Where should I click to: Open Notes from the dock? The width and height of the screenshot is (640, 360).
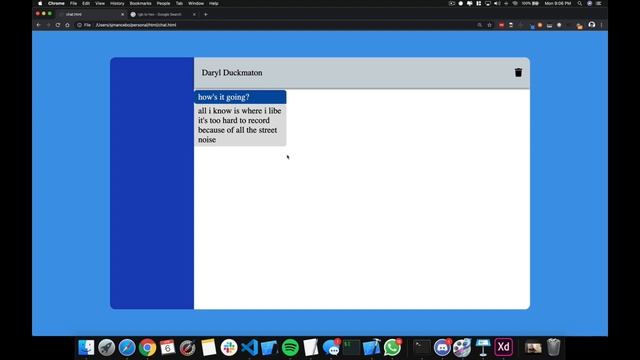[x=209, y=348]
